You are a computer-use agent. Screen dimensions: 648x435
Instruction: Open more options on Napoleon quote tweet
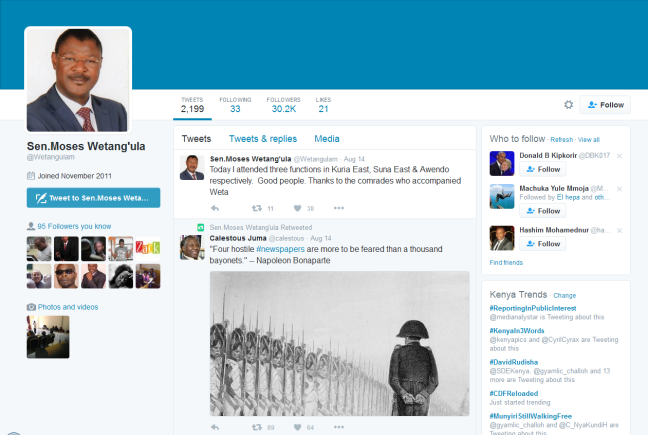tap(339, 427)
